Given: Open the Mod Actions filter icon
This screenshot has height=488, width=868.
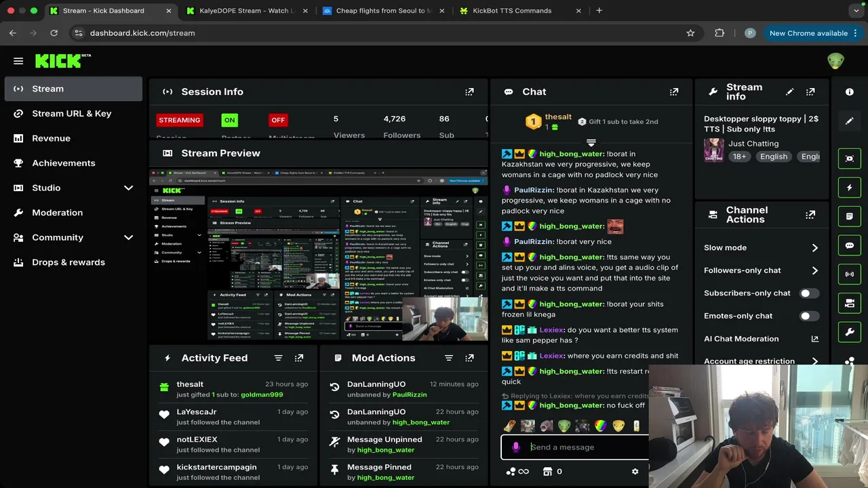Looking at the screenshot, I should pos(448,358).
